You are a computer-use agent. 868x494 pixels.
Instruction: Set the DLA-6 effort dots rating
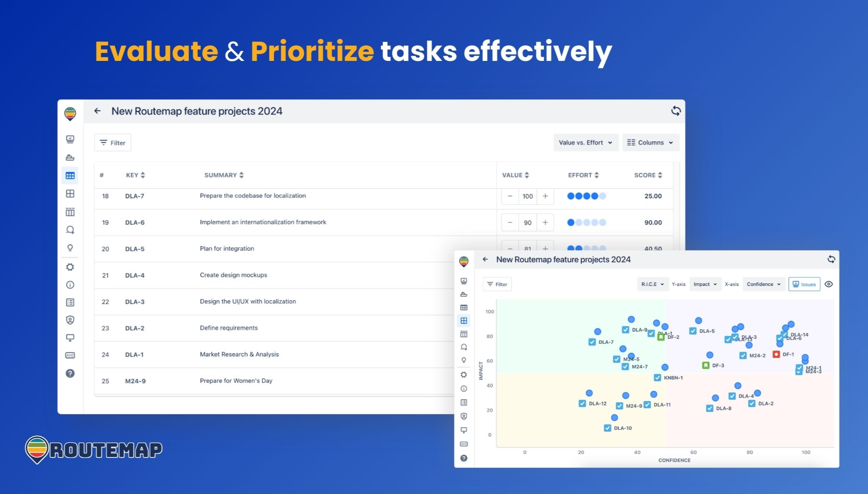(586, 223)
